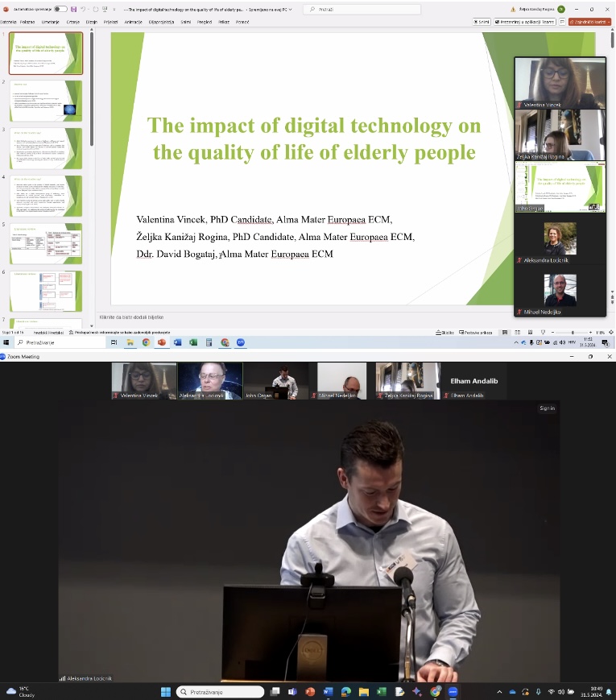This screenshot has height=700, width=616.
Task: Open Excel icon on bottom taskbar
Action: point(382,691)
